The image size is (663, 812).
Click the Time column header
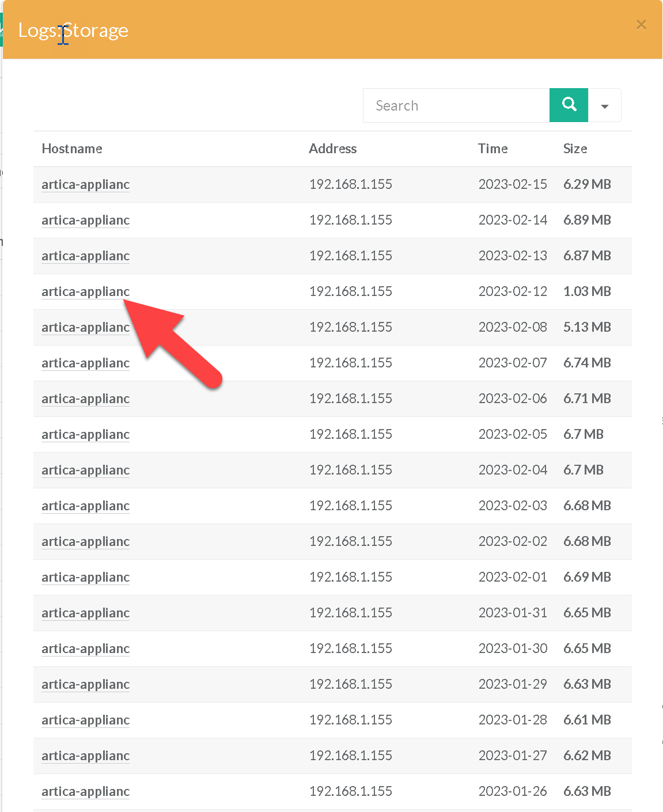point(492,149)
